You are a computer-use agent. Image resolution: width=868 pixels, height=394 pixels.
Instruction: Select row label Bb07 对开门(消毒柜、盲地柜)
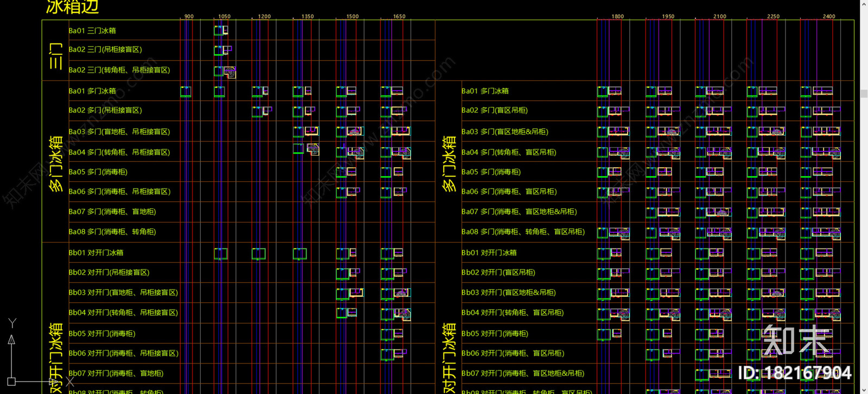click(x=116, y=373)
